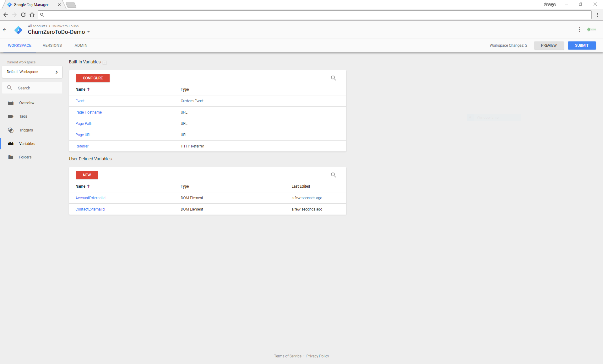Viewport: 603px width, 364px height.
Task: Click the Triggers circular icon in sidebar
Action: pyautogui.click(x=11, y=130)
